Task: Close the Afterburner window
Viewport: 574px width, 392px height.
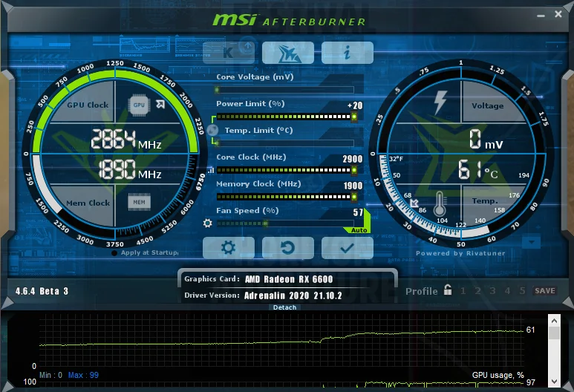Action: coord(558,14)
